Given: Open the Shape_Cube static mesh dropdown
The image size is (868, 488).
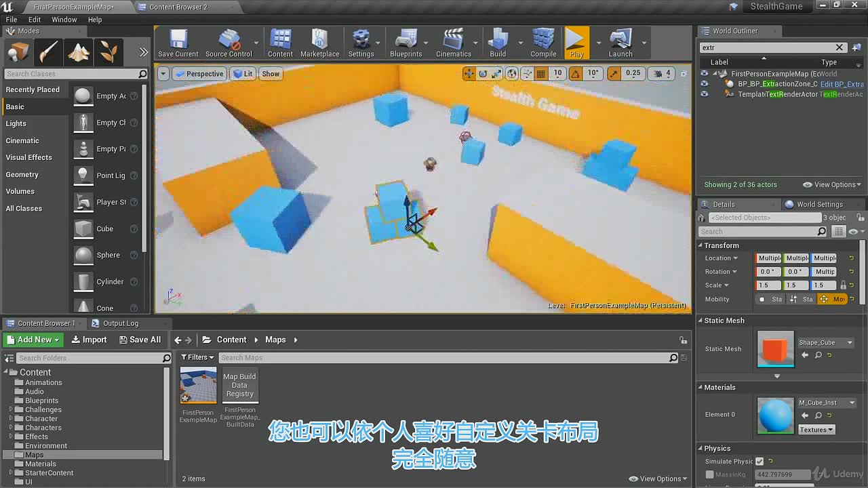Looking at the screenshot, I should point(825,342).
